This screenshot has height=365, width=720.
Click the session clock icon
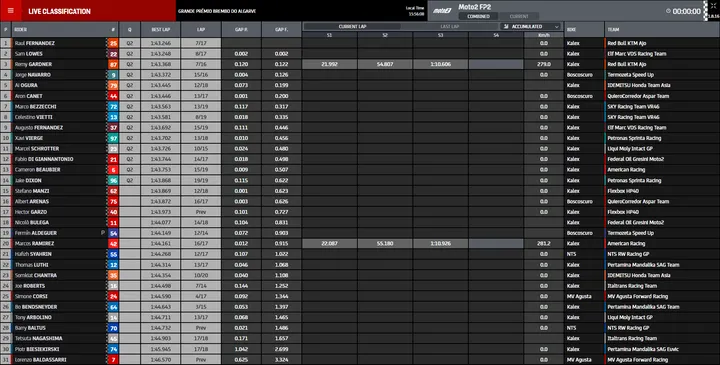click(x=668, y=11)
